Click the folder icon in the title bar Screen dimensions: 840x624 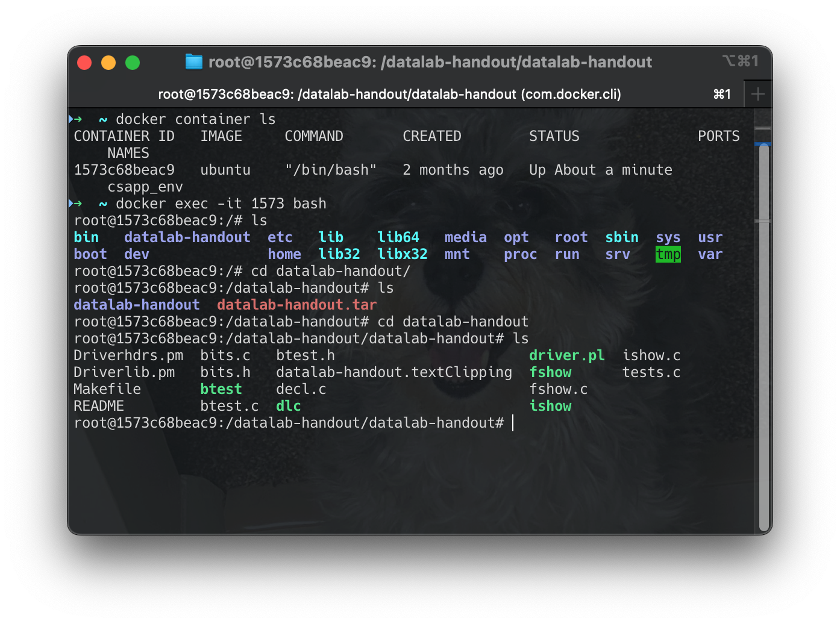pyautogui.click(x=193, y=61)
